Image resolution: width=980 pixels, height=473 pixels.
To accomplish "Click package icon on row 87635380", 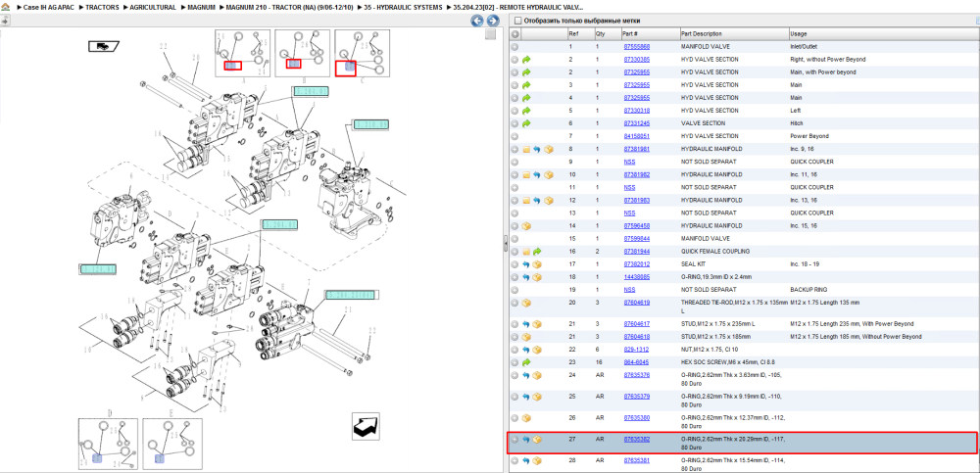I will pyautogui.click(x=526, y=417).
